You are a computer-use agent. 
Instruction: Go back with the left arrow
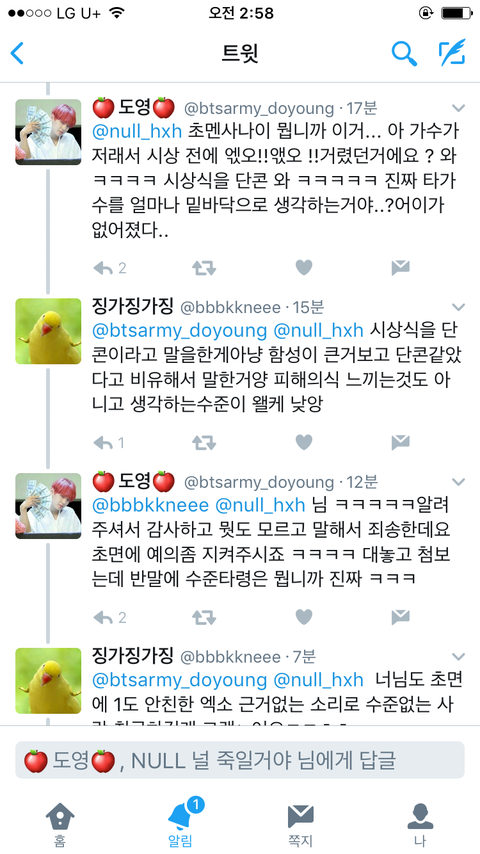[x=17, y=53]
